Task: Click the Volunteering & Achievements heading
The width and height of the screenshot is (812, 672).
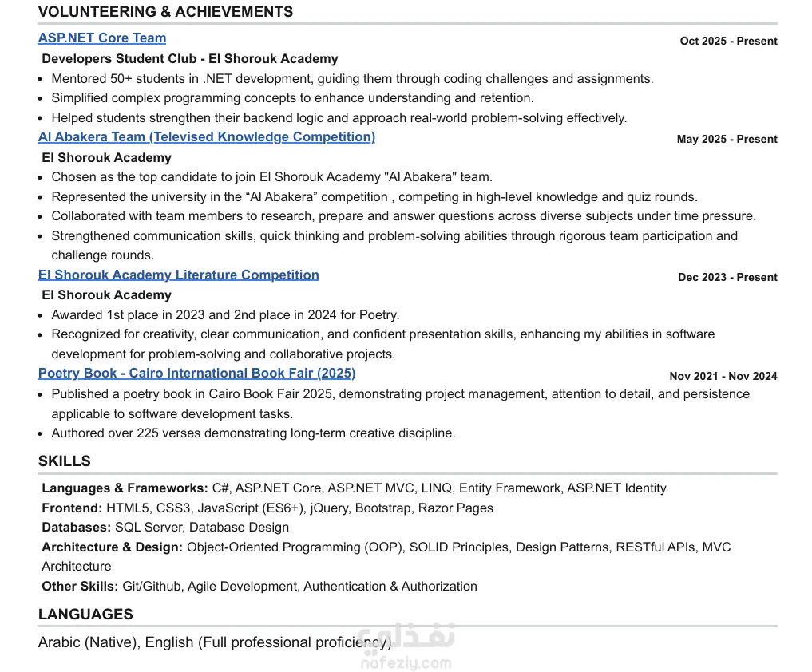Action: point(166,11)
